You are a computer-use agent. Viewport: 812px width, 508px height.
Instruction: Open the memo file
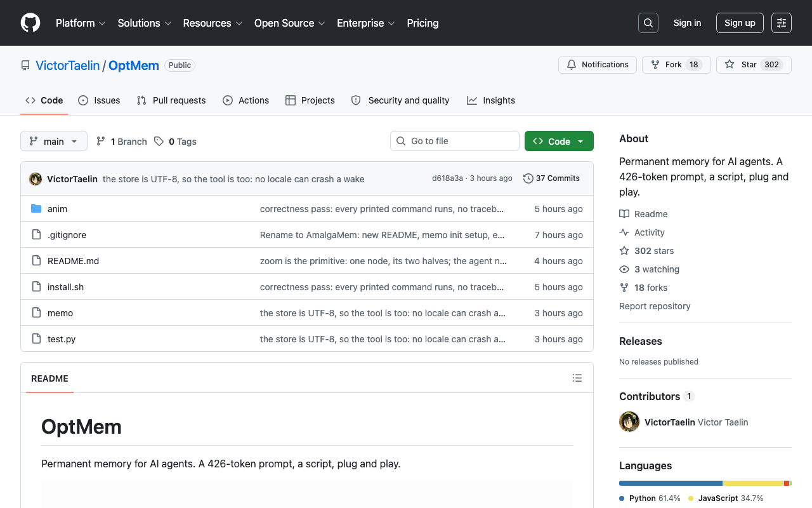coord(60,313)
